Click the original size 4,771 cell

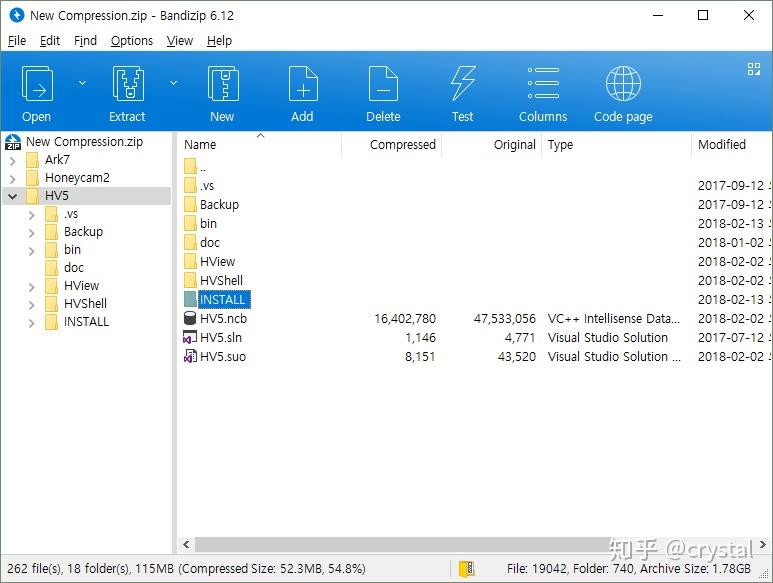(520, 338)
